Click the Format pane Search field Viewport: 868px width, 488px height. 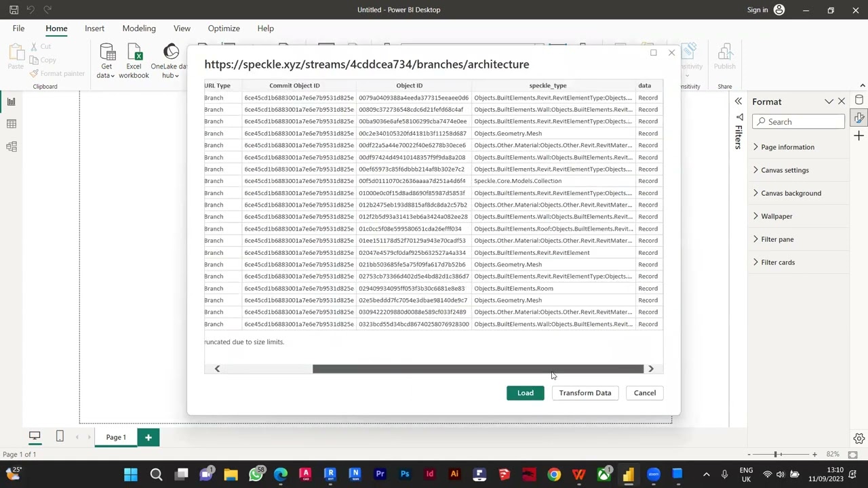(x=798, y=122)
